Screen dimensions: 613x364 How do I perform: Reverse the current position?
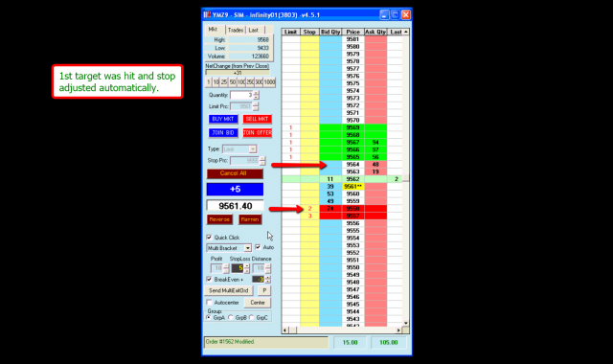(x=219, y=219)
